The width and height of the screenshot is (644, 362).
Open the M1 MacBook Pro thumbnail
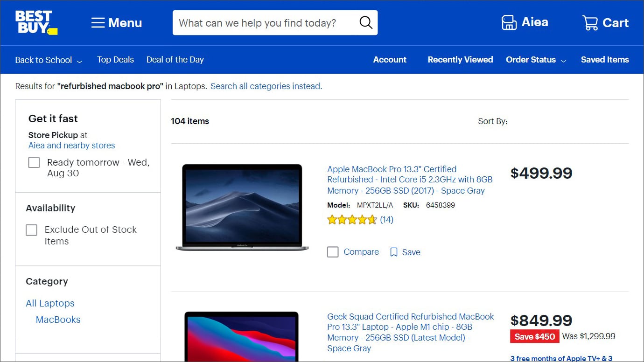click(241, 337)
